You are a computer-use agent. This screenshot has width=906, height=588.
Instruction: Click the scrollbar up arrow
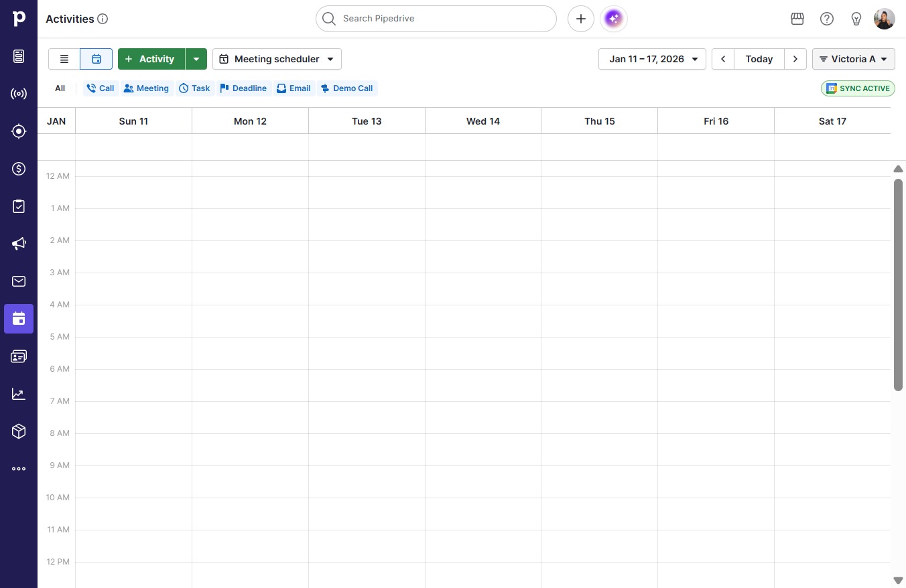tap(898, 169)
